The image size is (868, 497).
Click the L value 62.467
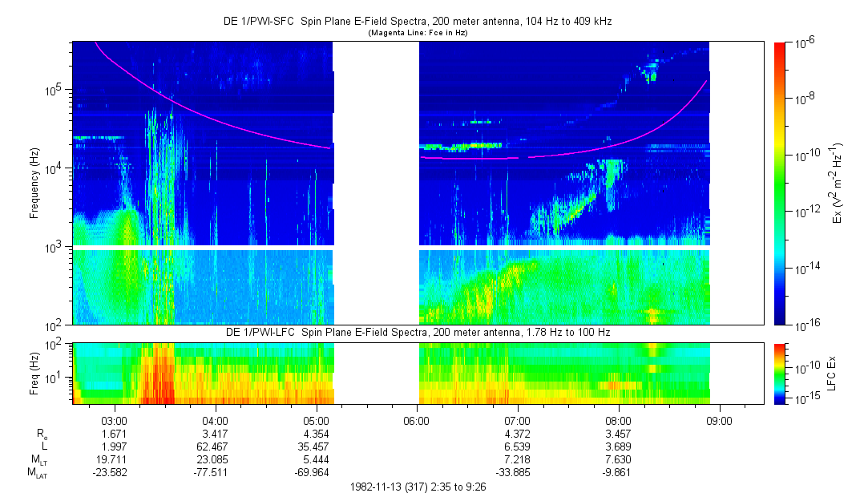(x=212, y=446)
